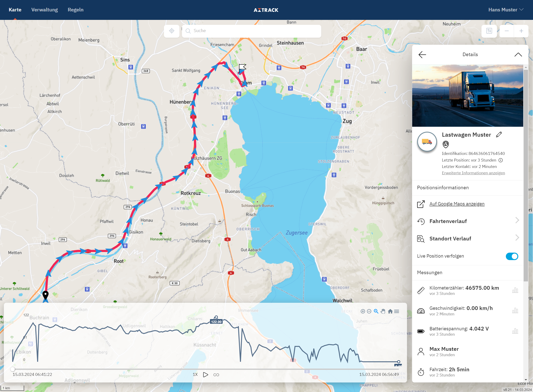The width and height of the screenshot is (533, 392).
Task: Click the Positionsinformationen section heading
Action: pos(443,188)
